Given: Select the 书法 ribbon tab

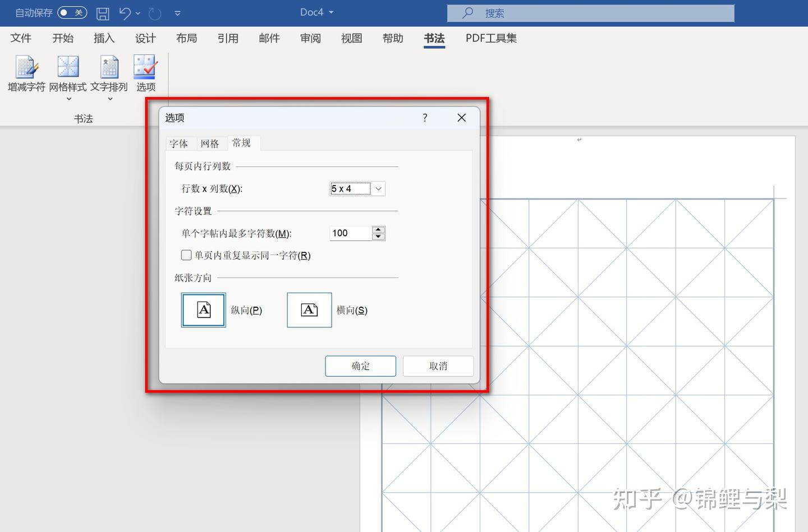Looking at the screenshot, I should click(434, 38).
